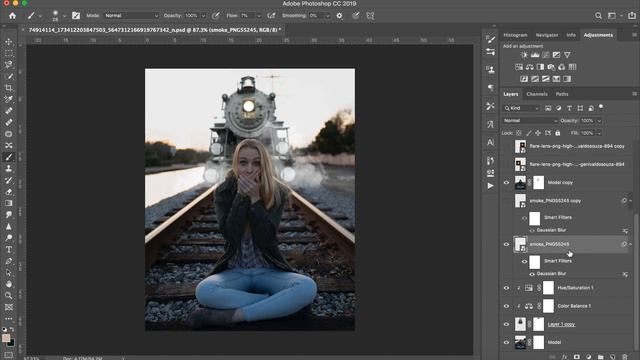The height and width of the screenshot is (360, 640).
Task: Open smoothing options gear icon
Action: click(340, 16)
